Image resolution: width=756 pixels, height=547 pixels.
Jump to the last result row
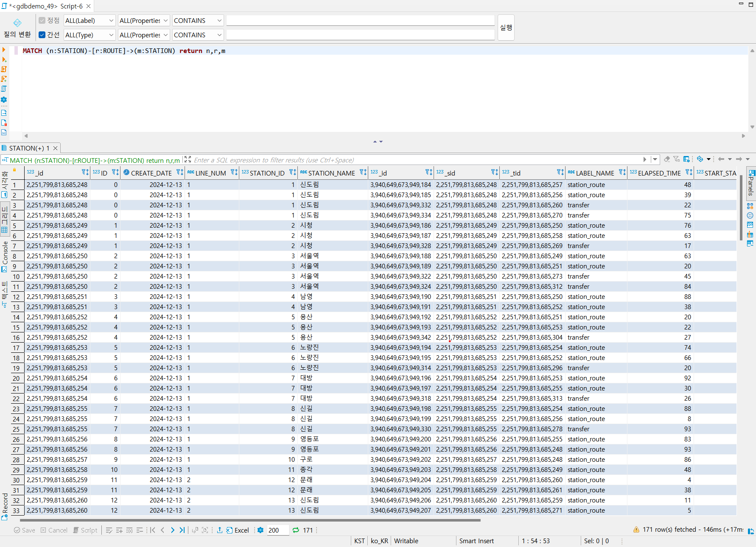[182, 530]
